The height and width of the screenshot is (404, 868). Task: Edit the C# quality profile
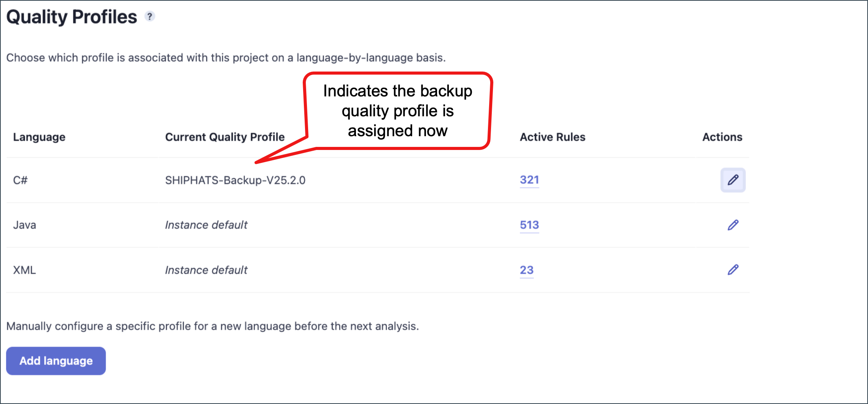coord(733,180)
